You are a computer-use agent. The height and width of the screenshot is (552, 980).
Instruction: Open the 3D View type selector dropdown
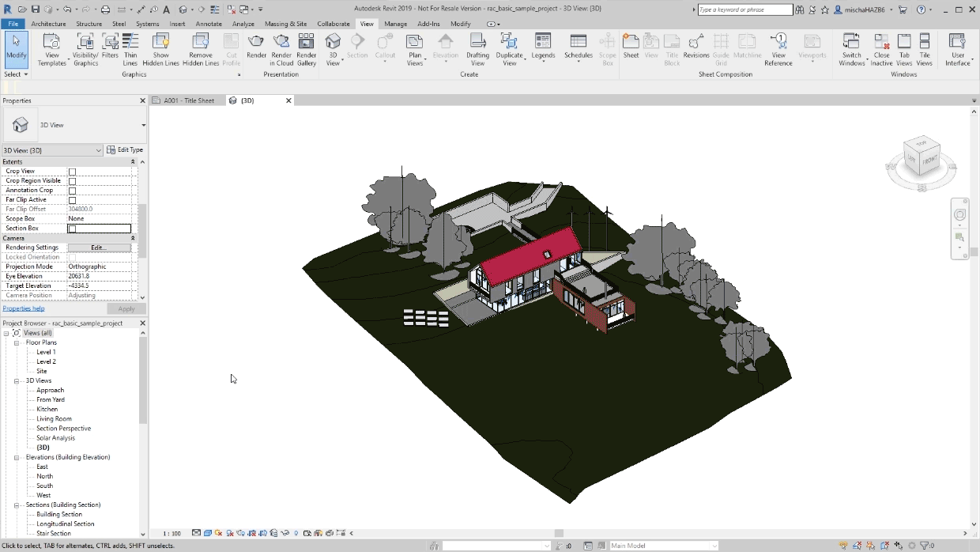coord(97,149)
